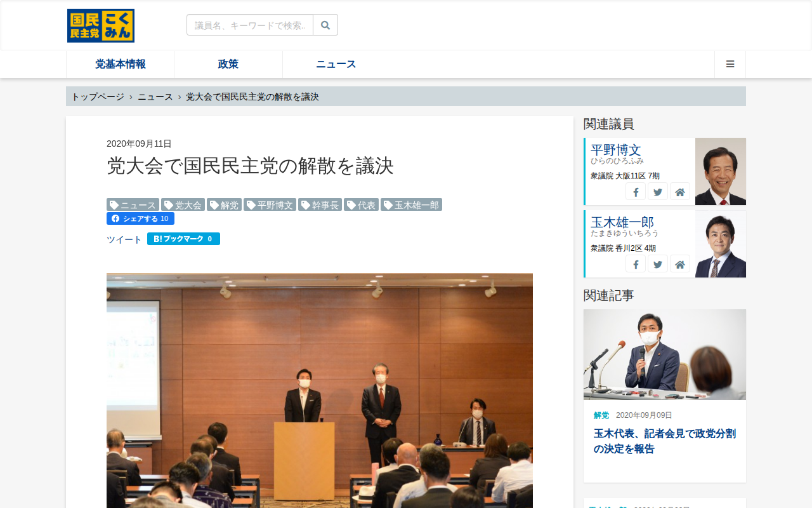Open 玉木雄一郎's Facebook icon
This screenshot has height=508, width=812.
coord(636,264)
